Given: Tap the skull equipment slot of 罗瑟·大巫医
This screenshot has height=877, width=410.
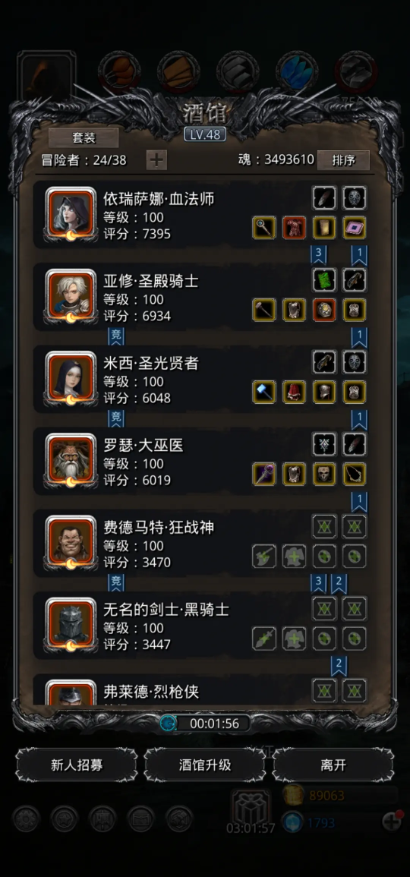Looking at the screenshot, I should pos(324,474).
